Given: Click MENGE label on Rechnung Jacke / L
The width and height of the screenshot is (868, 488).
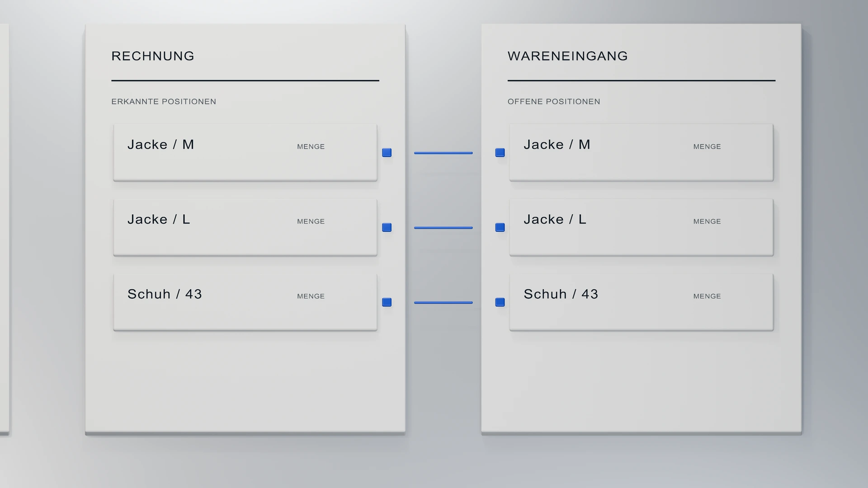Looking at the screenshot, I should [311, 221].
